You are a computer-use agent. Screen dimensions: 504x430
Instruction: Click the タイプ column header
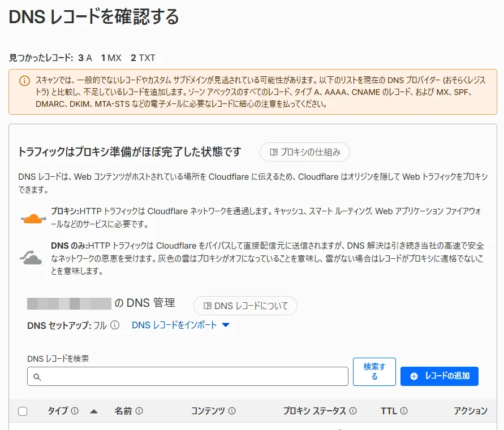tap(58, 411)
